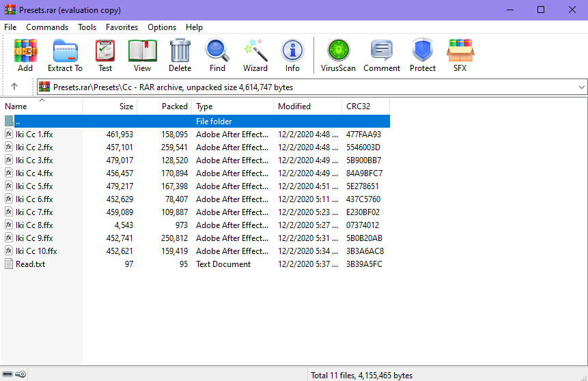
Task: Click the Delete trash can icon
Action: point(180,55)
